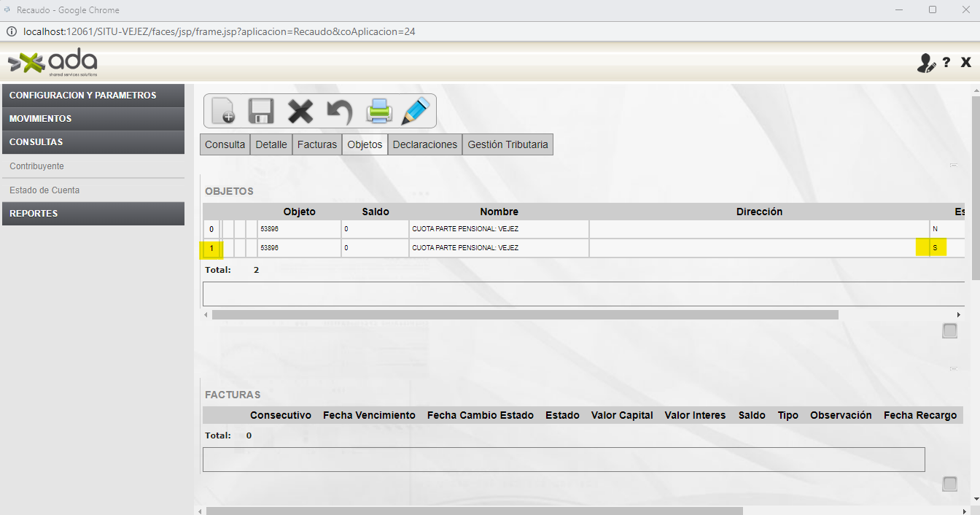Image resolution: width=980 pixels, height=515 pixels.
Task: Expand the MOVIMIENTOS sidebar section
Action: (x=93, y=119)
